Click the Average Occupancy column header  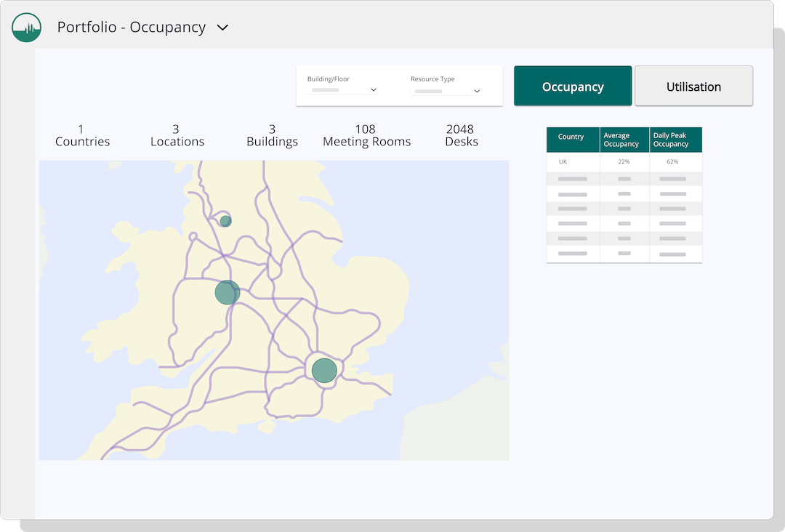[624, 140]
